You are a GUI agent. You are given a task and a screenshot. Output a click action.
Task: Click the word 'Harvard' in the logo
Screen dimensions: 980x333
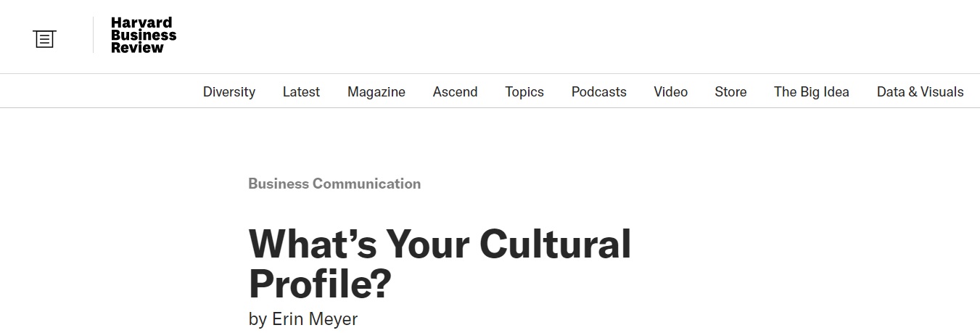click(141, 23)
